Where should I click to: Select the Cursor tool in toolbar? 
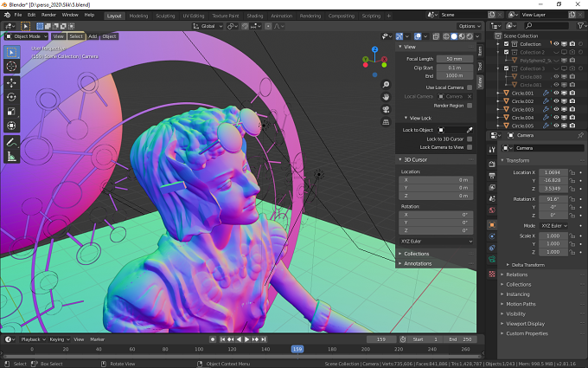[11, 67]
